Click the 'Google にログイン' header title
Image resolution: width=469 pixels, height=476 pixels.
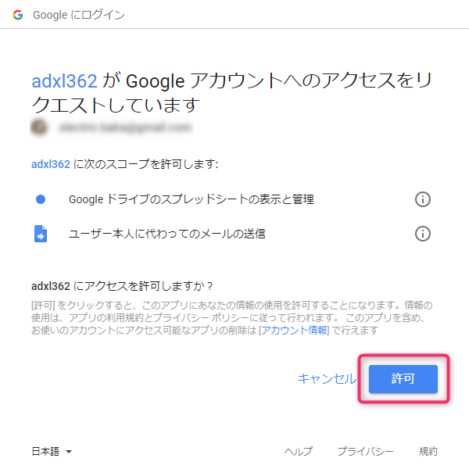tap(79, 16)
